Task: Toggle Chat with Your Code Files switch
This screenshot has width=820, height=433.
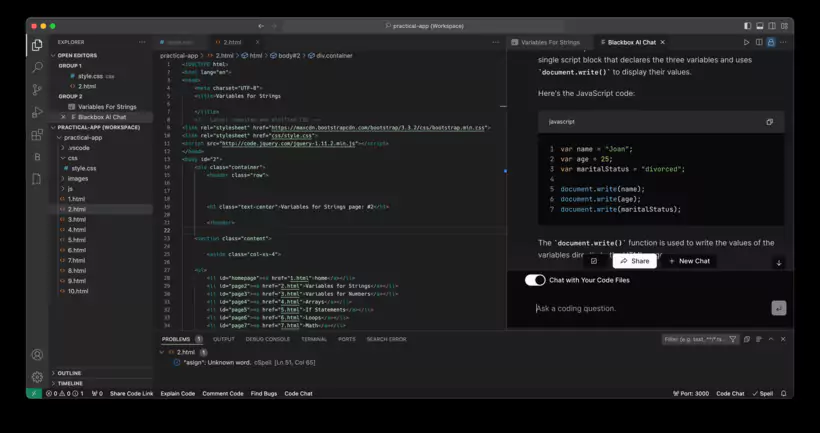Action: (x=535, y=280)
